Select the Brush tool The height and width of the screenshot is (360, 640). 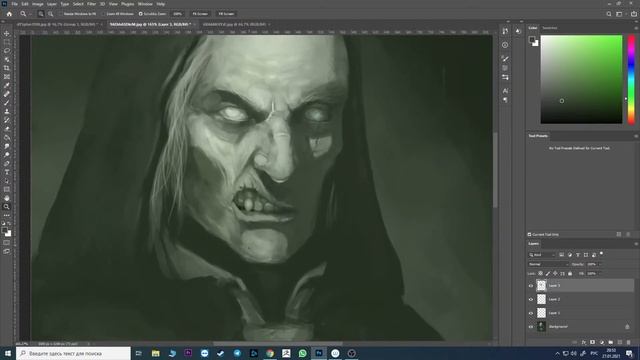tap(7, 103)
